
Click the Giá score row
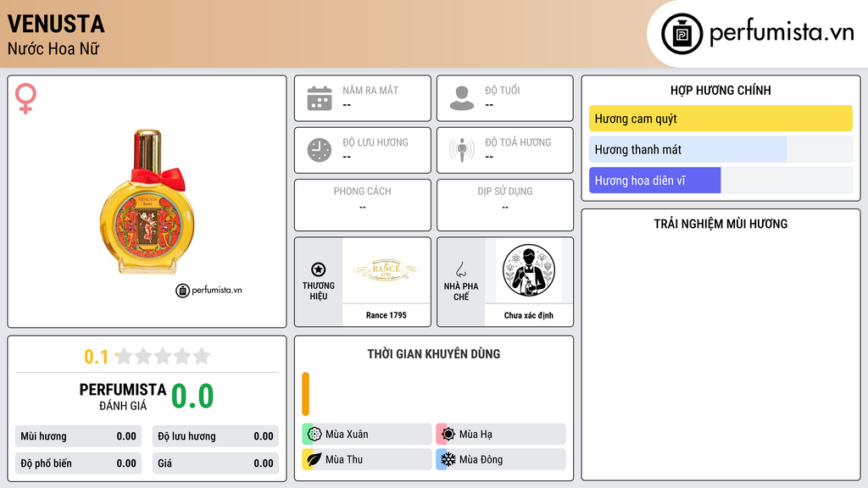coord(215,463)
